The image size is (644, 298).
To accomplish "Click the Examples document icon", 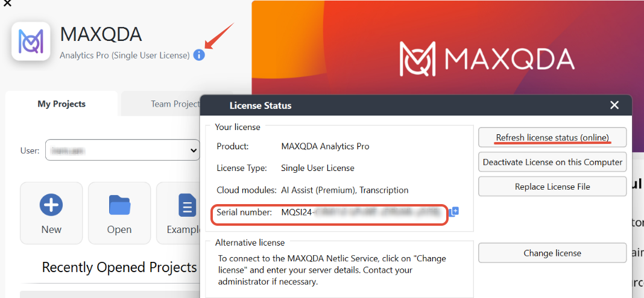I will coord(188,205).
